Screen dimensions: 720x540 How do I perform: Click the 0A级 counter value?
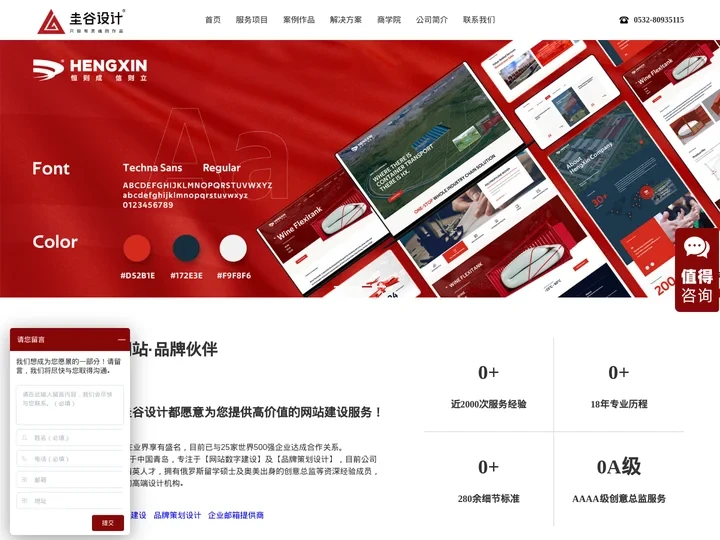pyautogui.click(x=619, y=467)
